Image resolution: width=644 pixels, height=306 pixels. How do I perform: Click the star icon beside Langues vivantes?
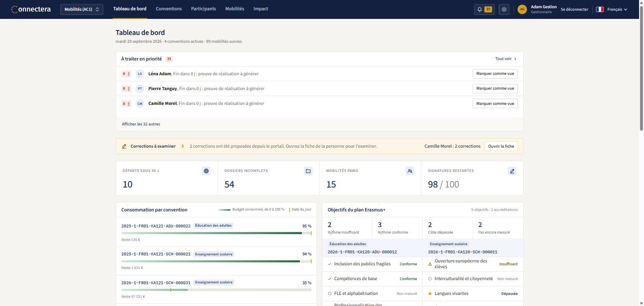pos(430,294)
